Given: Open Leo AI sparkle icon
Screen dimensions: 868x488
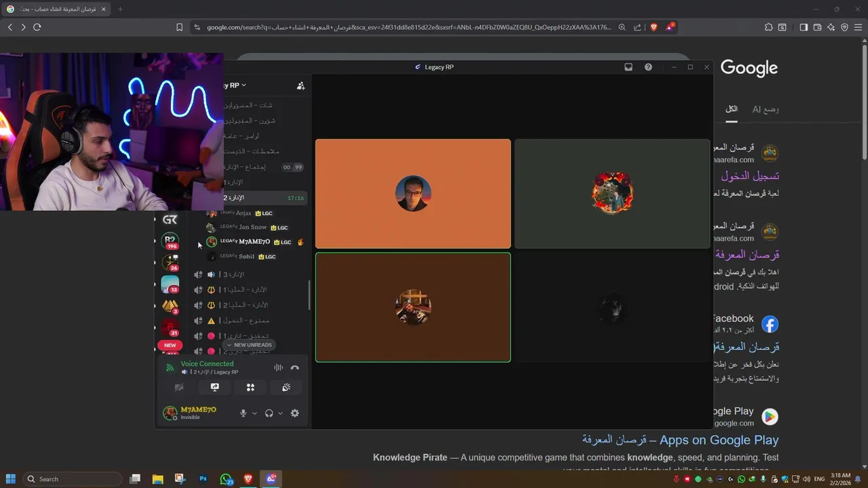Looking at the screenshot, I should (x=831, y=27).
